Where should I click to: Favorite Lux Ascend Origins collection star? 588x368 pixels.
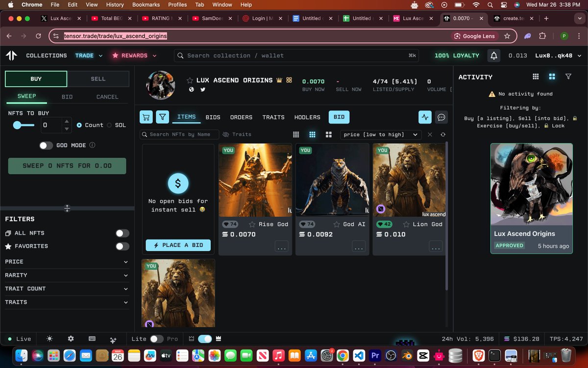190,80
